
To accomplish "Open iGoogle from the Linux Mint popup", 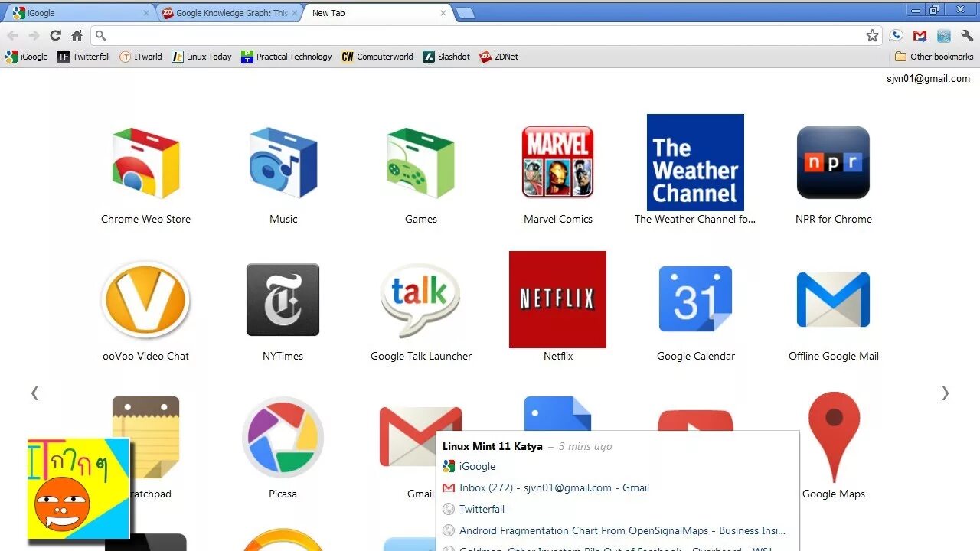I will tap(469, 466).
